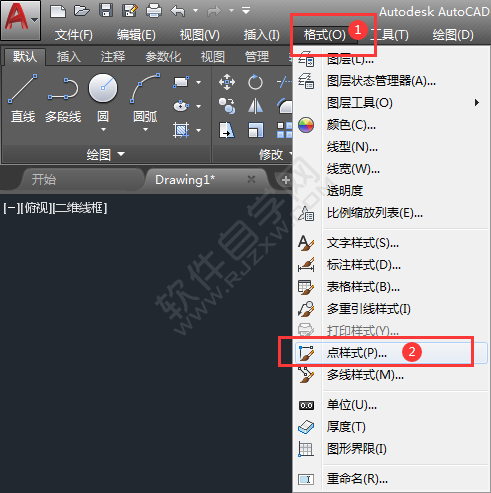Select the Circle (圆) tool
The image size is (491, 493).
point(103,98)
